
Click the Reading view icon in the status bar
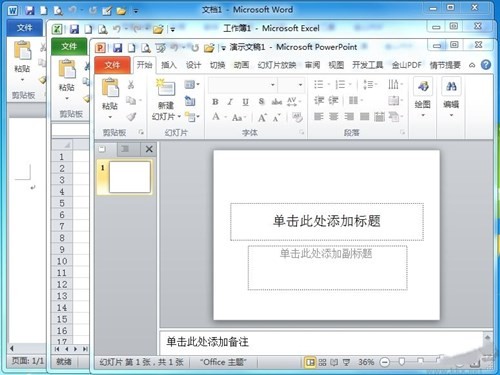[x=334, y=362]
